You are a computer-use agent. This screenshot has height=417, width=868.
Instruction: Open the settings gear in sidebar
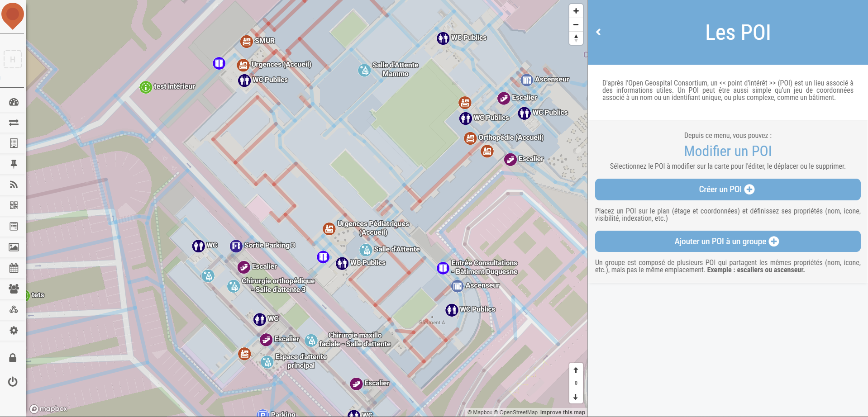pos(14,330)
